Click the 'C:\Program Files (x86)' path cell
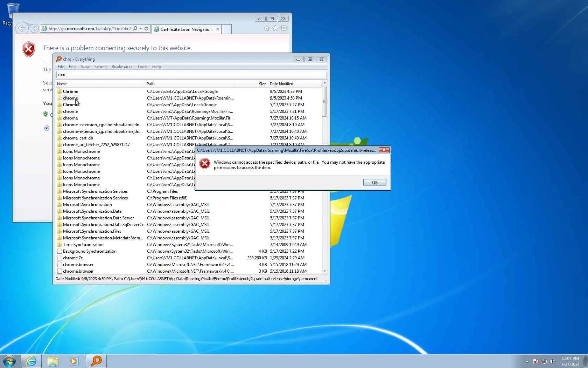This screenshot has height=368, width=588. pyautogui.click(x=167, y=198)
